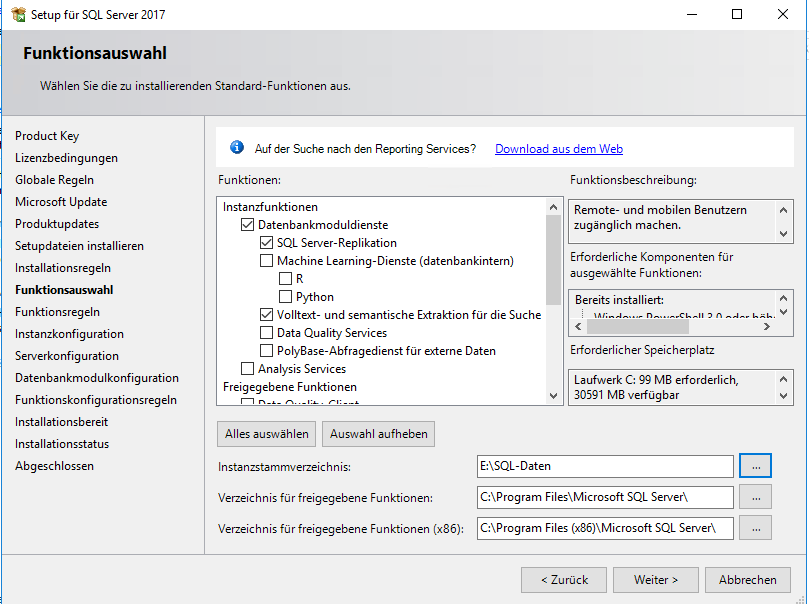This screenshot has height=604, width=809.
Task: Select the Product Key step
Action: pyautogui.click(x=47, y=136)
